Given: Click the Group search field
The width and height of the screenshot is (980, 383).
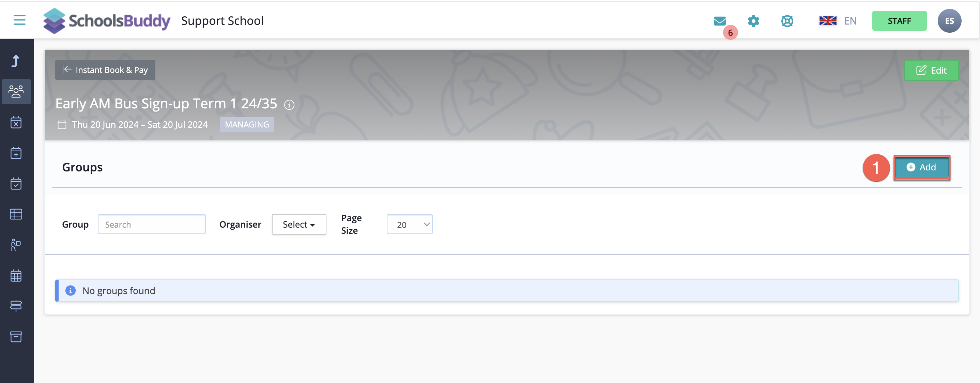Looking at the screenshot, I should pos(152,225).
